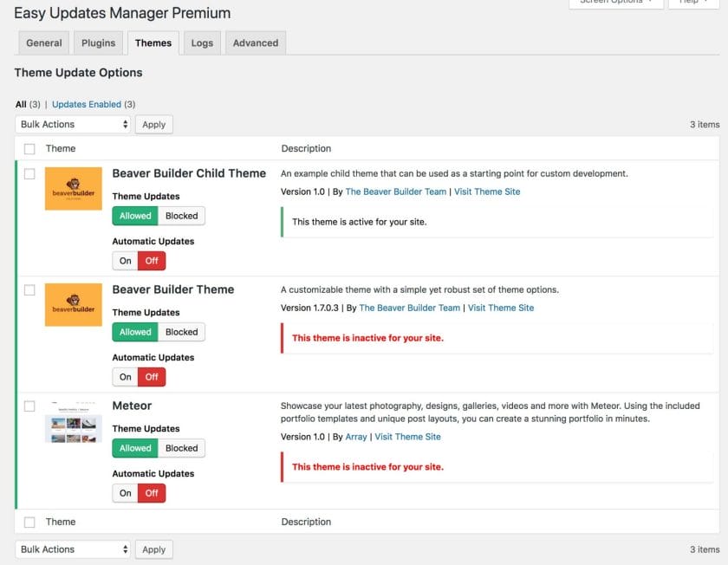Click the Theme footer column label

[x=61, y=522]
